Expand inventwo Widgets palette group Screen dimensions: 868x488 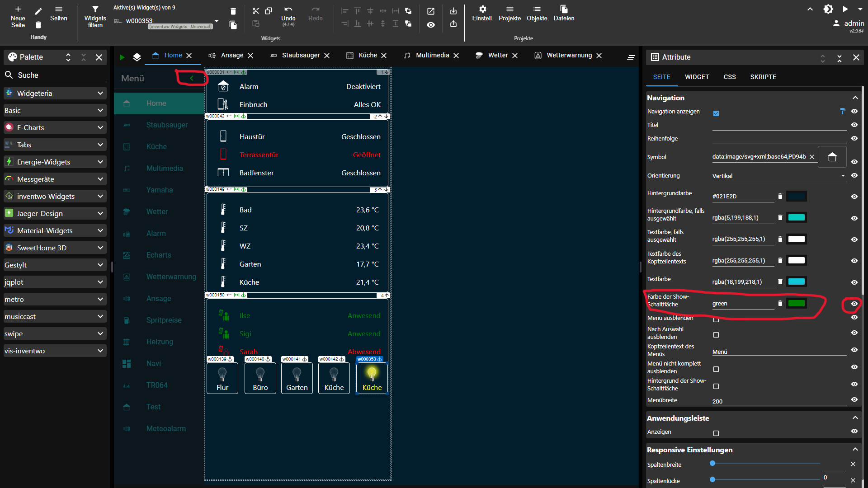coord(55,196)
